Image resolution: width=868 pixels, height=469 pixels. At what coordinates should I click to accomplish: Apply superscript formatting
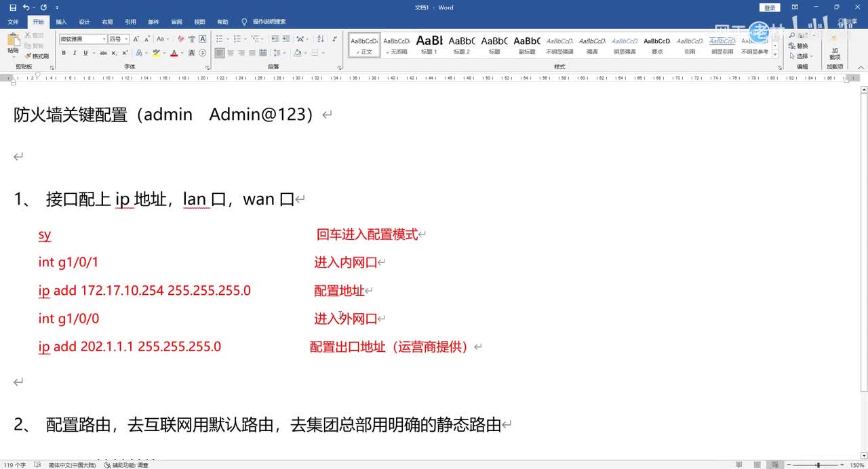point(125,53)
